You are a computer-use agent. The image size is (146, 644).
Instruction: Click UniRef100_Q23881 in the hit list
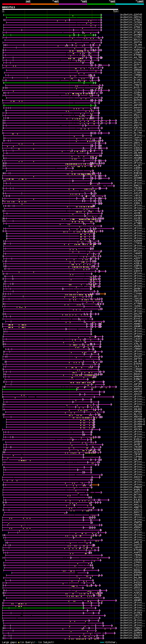pyautogui.click(x=131, y=72)
